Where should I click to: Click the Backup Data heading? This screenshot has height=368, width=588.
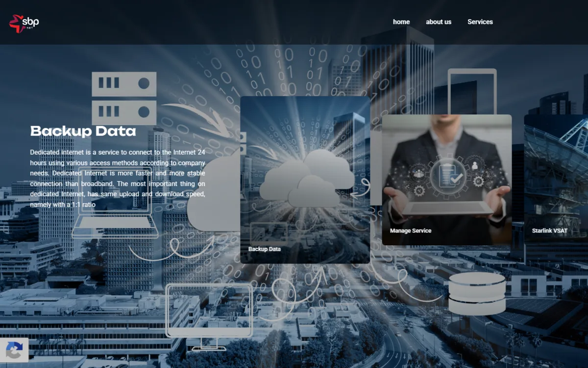coord(83,131)
